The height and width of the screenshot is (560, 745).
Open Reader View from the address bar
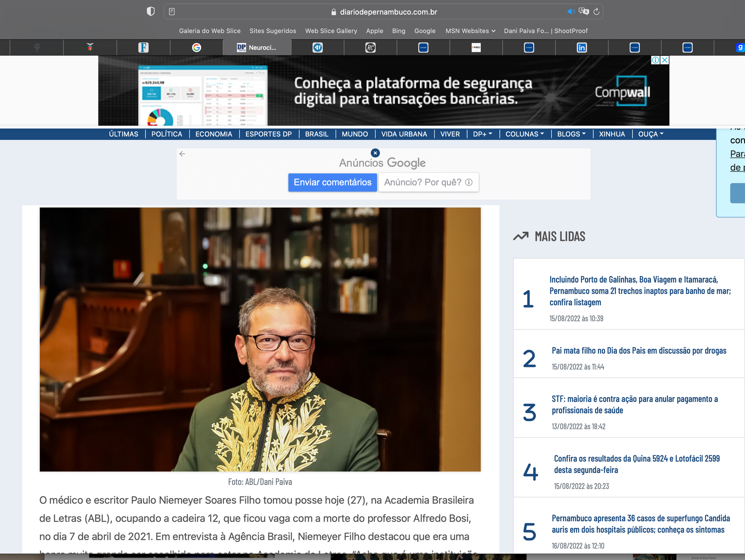(x=171, y=12)
